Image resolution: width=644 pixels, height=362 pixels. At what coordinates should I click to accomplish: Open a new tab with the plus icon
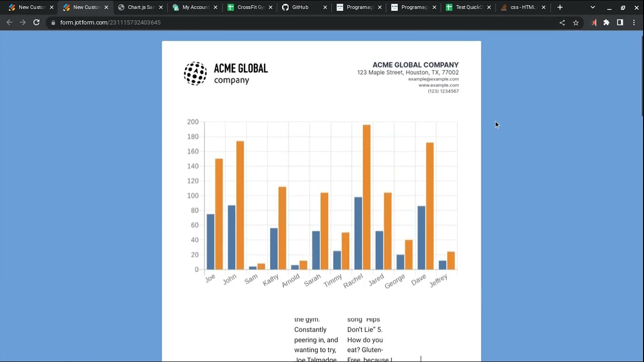[560, 8]
